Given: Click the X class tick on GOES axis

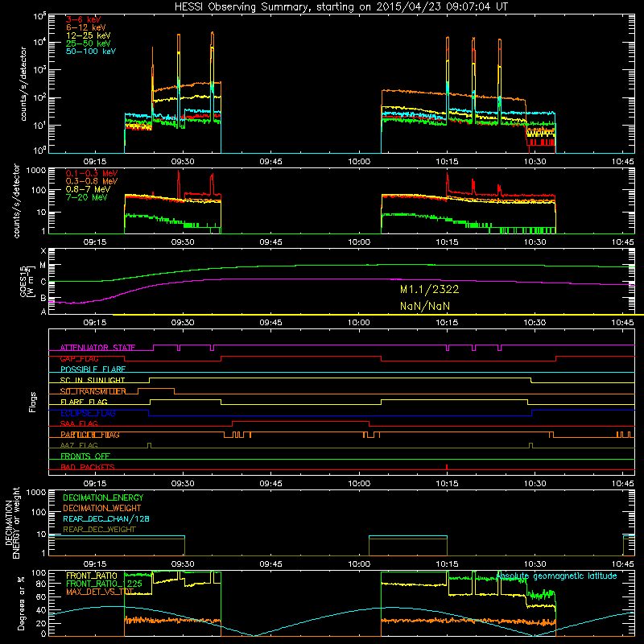Looking at the screenshot, I should (43, 251).
